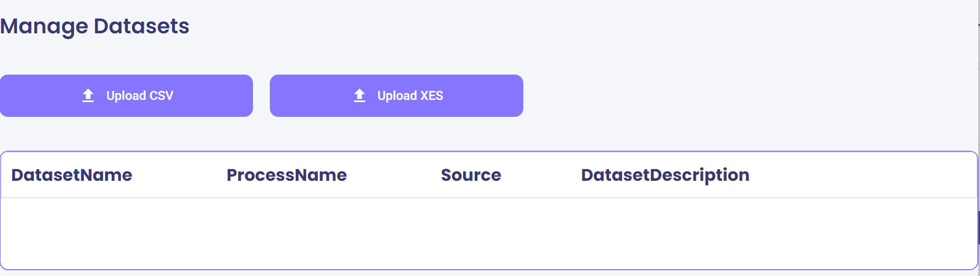Open the Upload XES dialog
980x276 pixels.
pyautogui.click(x=397, y=96)
